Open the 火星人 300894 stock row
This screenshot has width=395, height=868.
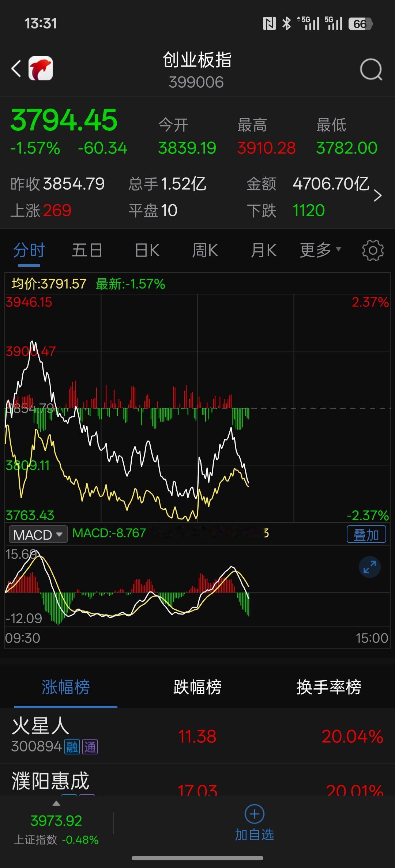[197, 736]
